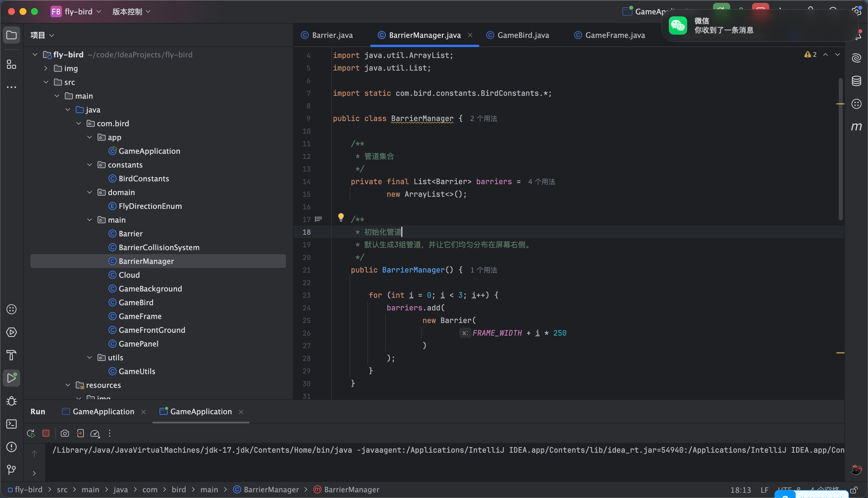Open the Maven tool window
868x498 pixels.
tap(856, 127)
